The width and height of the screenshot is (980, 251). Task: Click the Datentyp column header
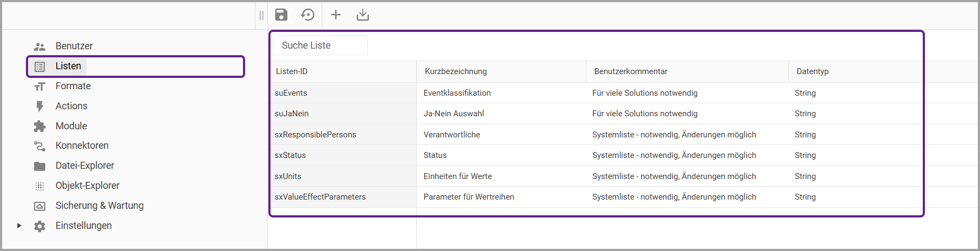(x=812, y=71)
